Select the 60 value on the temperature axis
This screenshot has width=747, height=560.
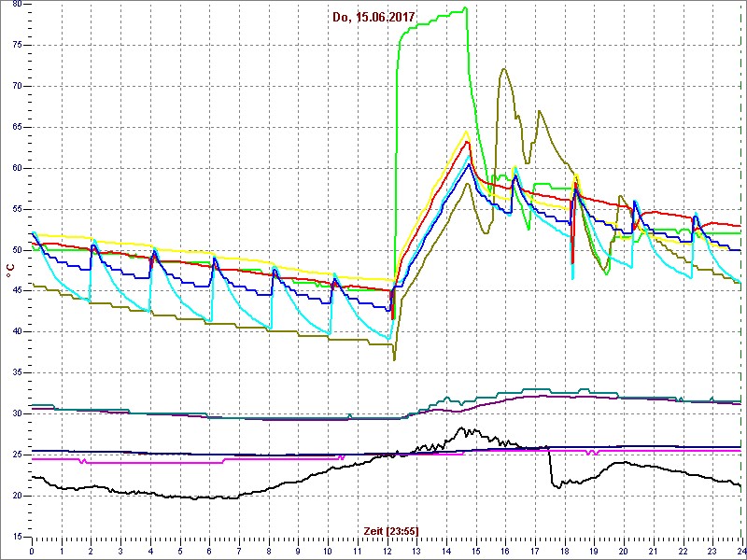tap(16, 168)
